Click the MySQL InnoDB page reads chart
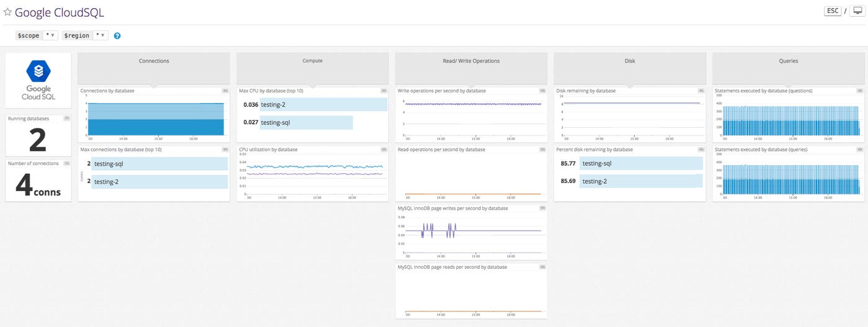 (x=472, y=293)
